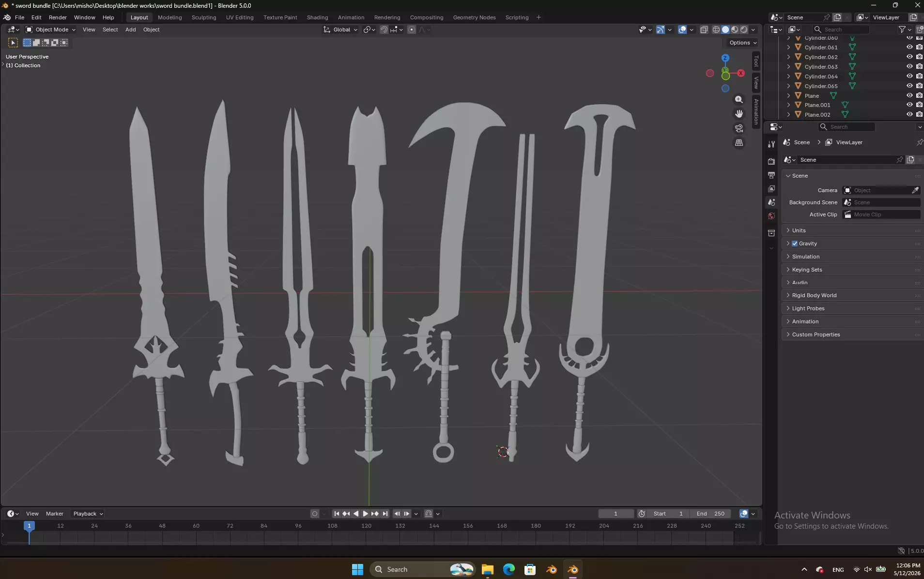Viewport: 924px width, 579px height.
Task: Click the timeline End frame field
Action: click(x=710, y=514)
